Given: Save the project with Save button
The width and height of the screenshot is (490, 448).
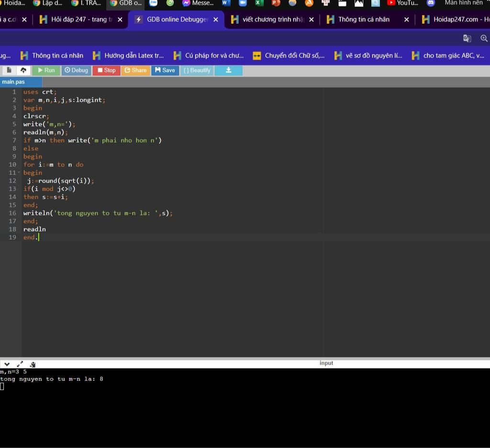Looking at the screenshot, I should tap(165, 70).
